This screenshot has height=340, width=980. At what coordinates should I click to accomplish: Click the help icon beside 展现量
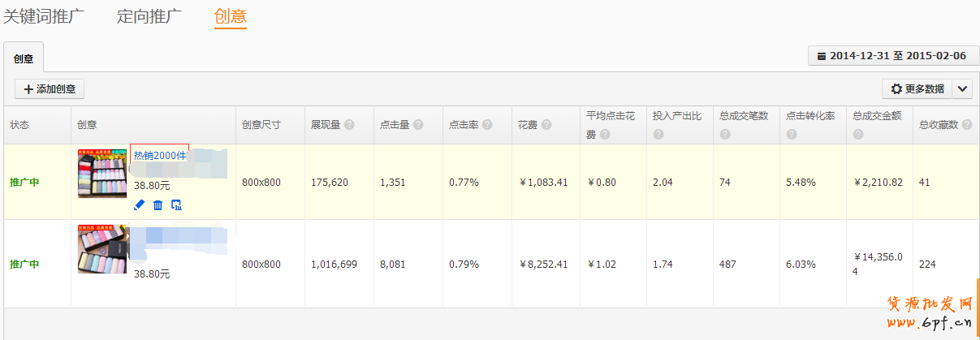click(349, 125)
